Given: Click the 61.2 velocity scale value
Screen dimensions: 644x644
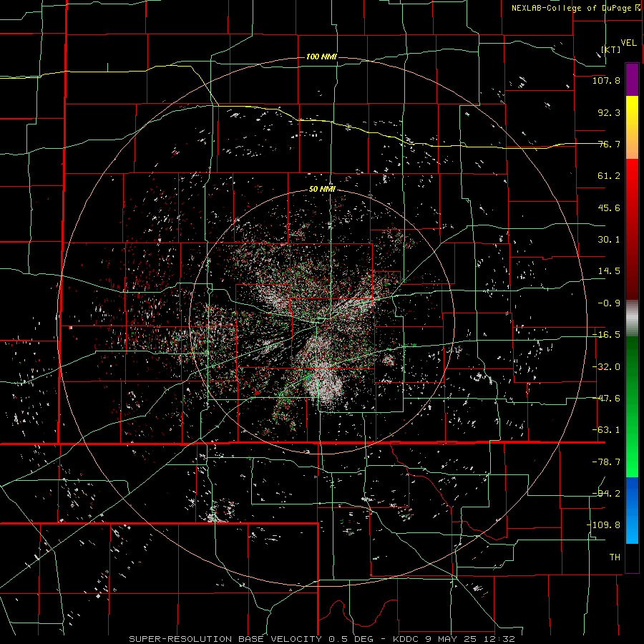Looking at the screenshot, I should (609, 176).
